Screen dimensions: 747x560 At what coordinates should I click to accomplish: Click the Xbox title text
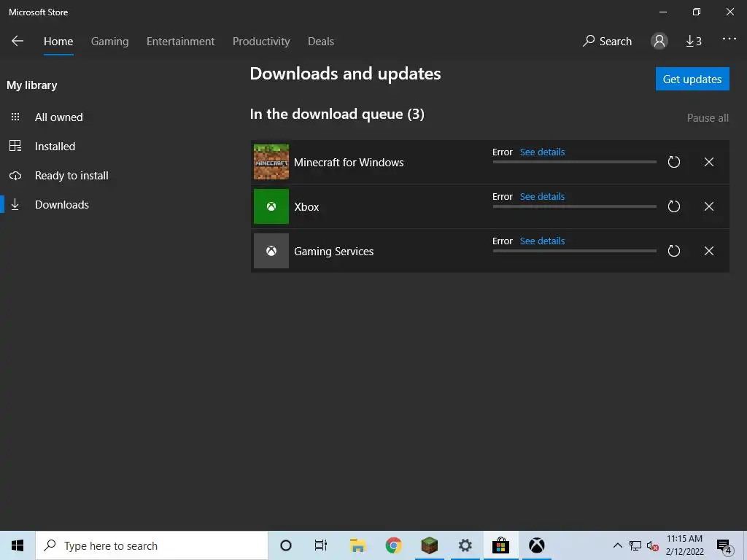[306, 207]
